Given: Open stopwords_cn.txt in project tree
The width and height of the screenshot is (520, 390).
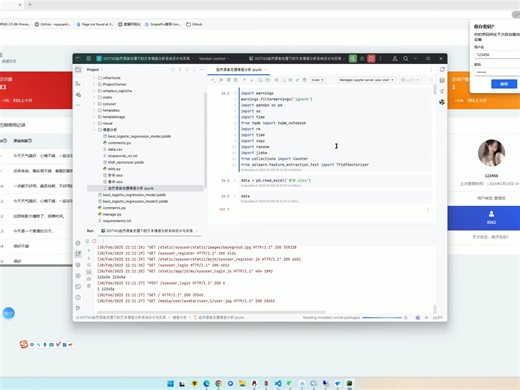Looking at the screenshot, I should [x=120, y=156].
